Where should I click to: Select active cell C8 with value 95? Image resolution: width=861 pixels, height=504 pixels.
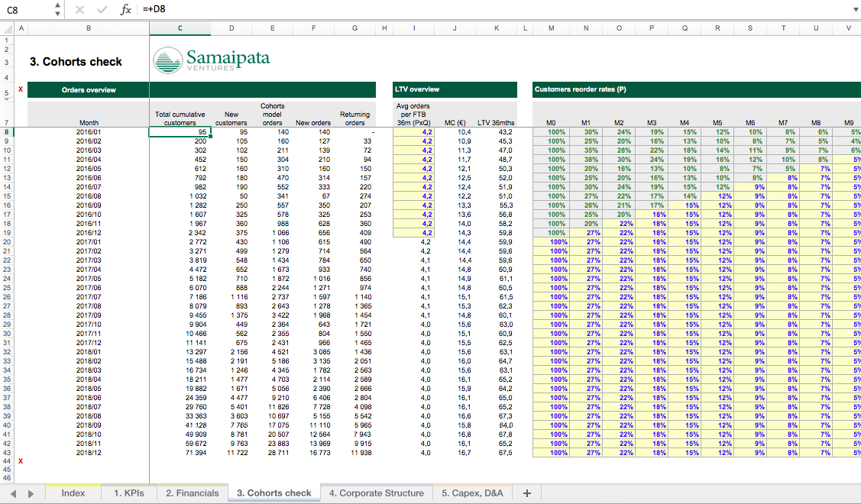tap(180, 132)
